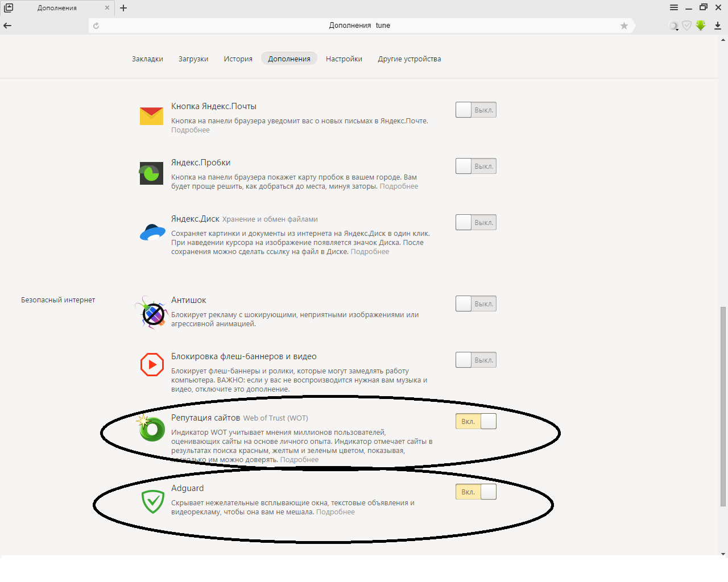
Task: Click the Хранение и обмен файлами subtitle
Action: click(270, 219)
